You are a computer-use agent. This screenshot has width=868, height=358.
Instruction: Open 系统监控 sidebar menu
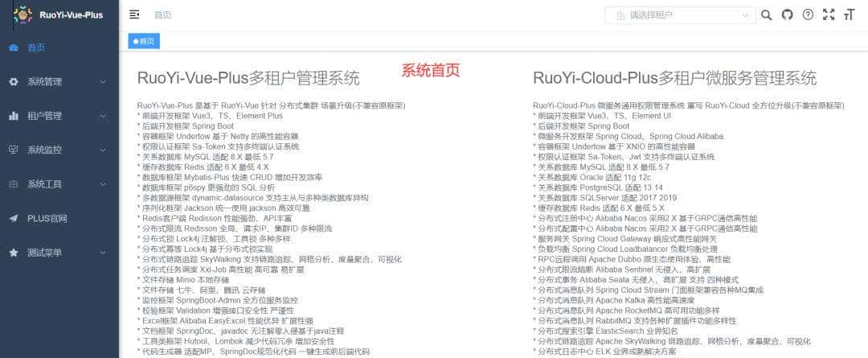(59, 150)
